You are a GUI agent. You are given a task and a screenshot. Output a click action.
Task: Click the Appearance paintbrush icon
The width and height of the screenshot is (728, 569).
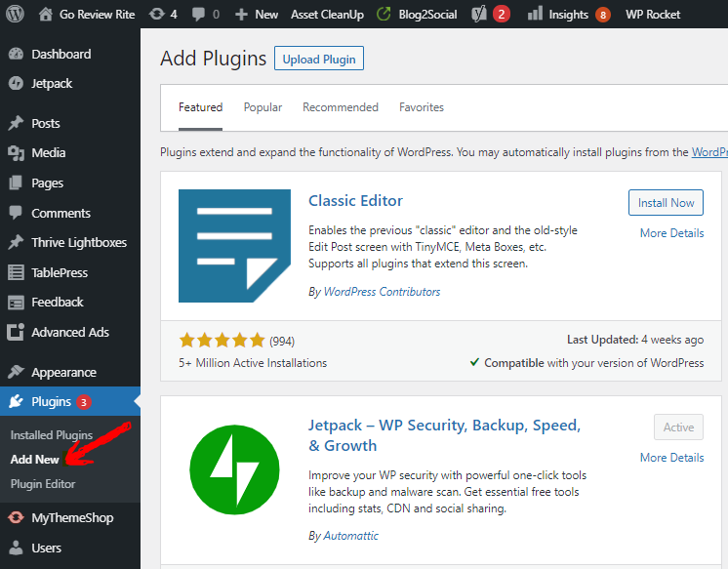click(x=16, y=372)
